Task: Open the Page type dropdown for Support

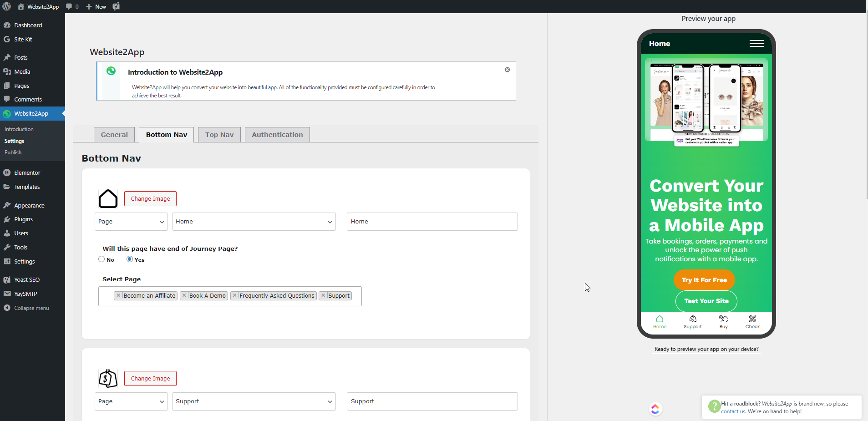Action: coord(131,401)
